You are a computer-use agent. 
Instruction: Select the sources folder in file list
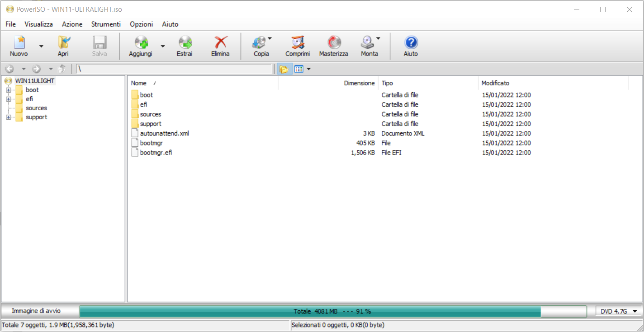[x=150, y=114]
